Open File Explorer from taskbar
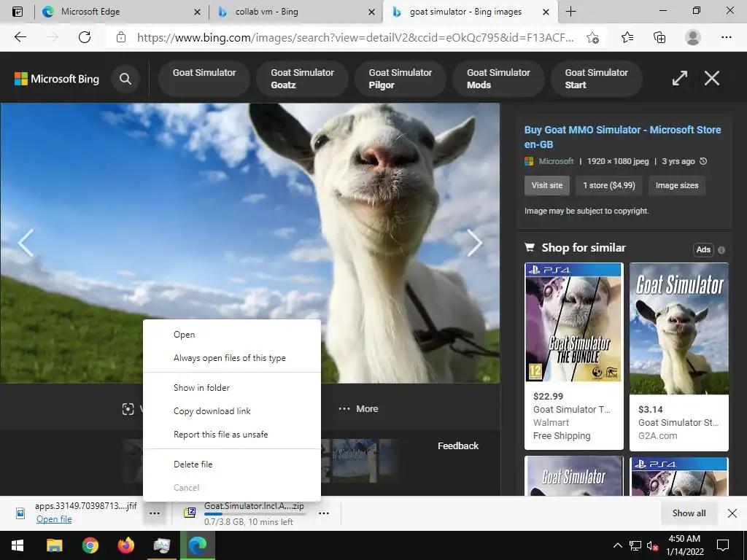The image size is (747, 560). (54, 545)
